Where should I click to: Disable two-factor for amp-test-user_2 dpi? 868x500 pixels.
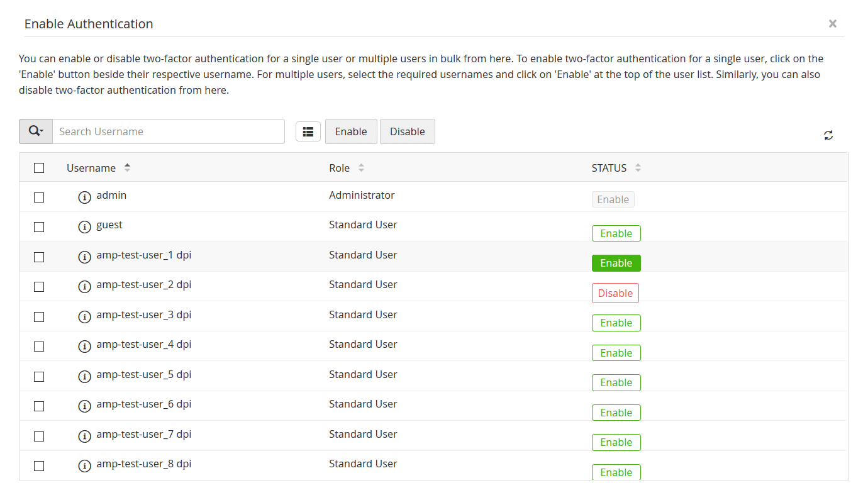pyautogui.click(x=615, y=293)
